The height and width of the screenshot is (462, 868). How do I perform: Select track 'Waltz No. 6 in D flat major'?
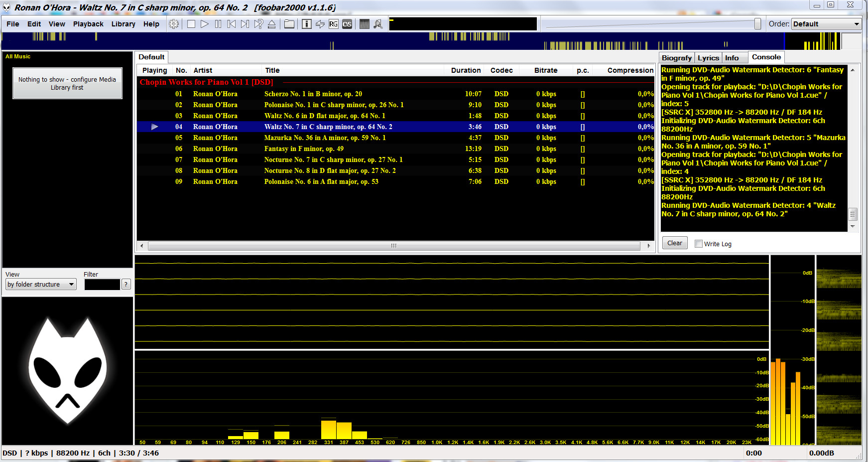point(325,116)
